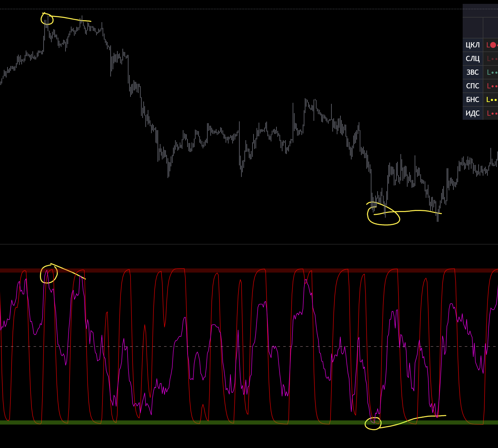The image size is (498, 448).
Task: Click the green L marker in ЗВС row
Action: coord(488,72)
